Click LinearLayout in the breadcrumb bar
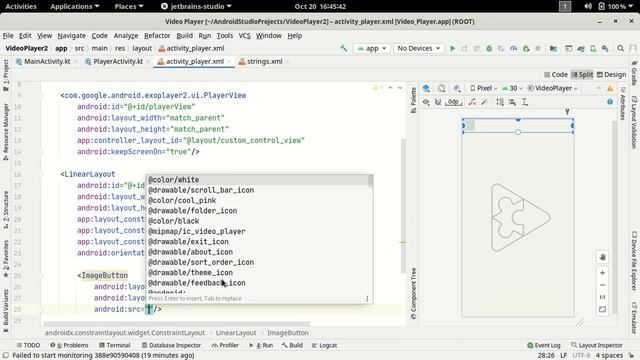Viewport: 640px width, 360px height. tap(236, 333)
